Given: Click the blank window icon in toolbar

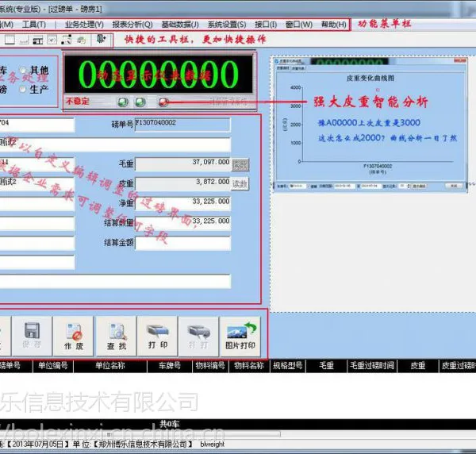Looking at the screenshot, I should [10, 40].
